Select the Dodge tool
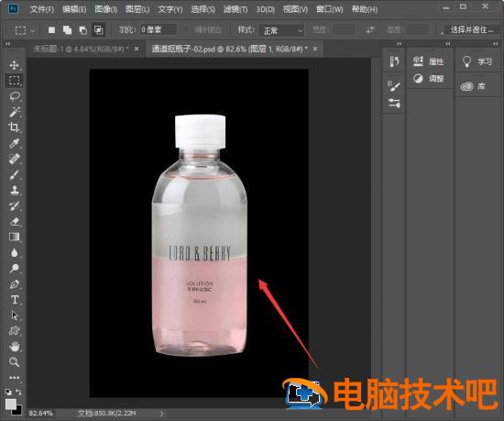The height and width of the screenshot is (421, 504). tap(14, 268)
